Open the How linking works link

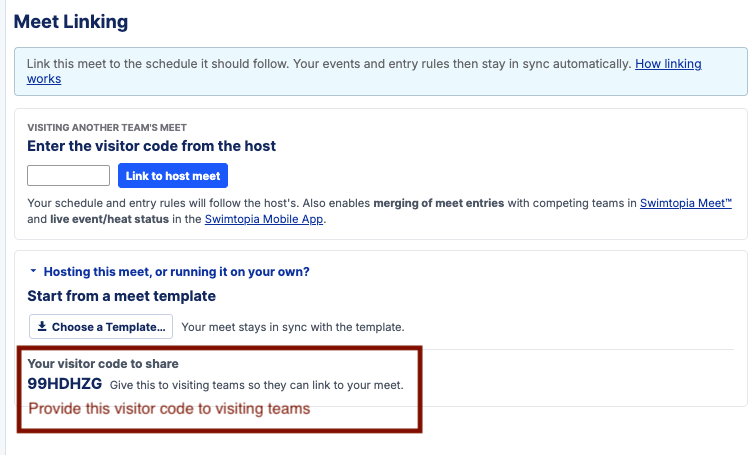(x=668, y=64)
